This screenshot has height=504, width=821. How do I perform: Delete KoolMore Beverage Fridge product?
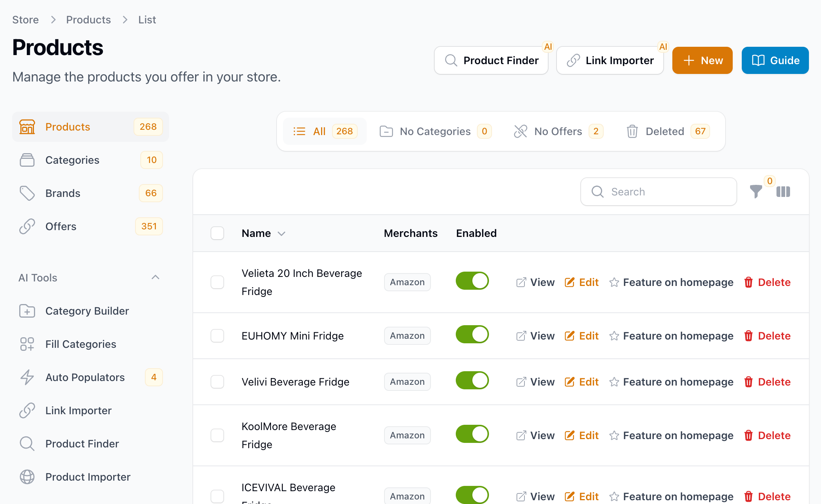click(x=767, y=435)
